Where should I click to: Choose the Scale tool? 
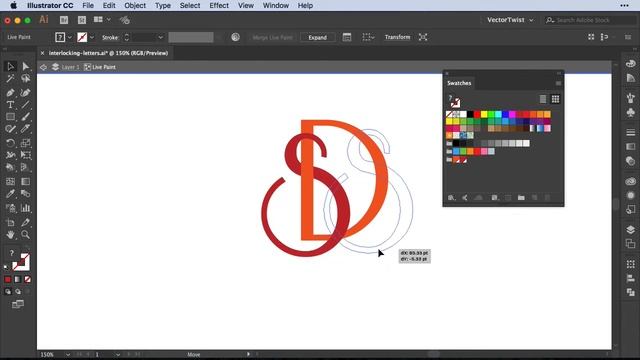tap(25, 143)
